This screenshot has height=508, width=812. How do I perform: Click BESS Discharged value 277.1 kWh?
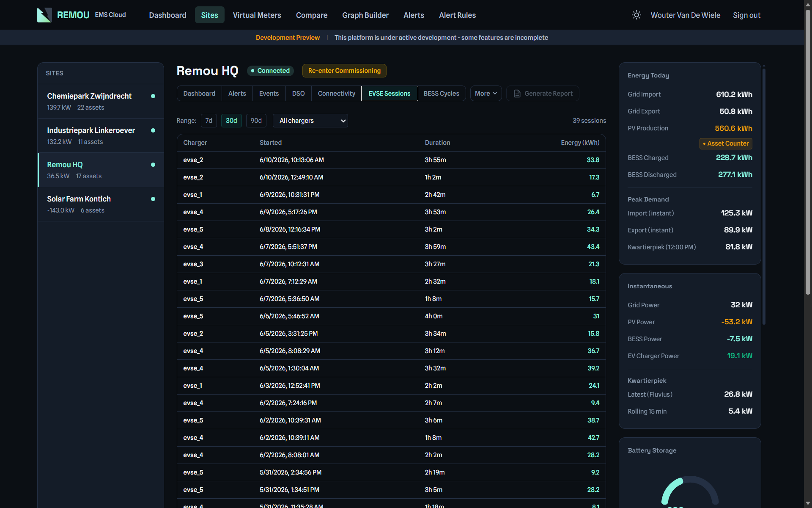[735, 174]
